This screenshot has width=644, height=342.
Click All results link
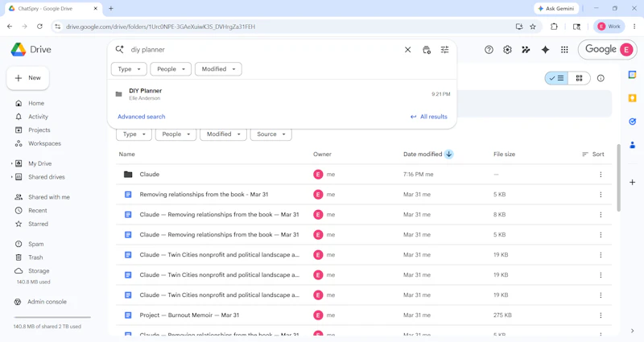pyautogui.click(x=429, y=117)
